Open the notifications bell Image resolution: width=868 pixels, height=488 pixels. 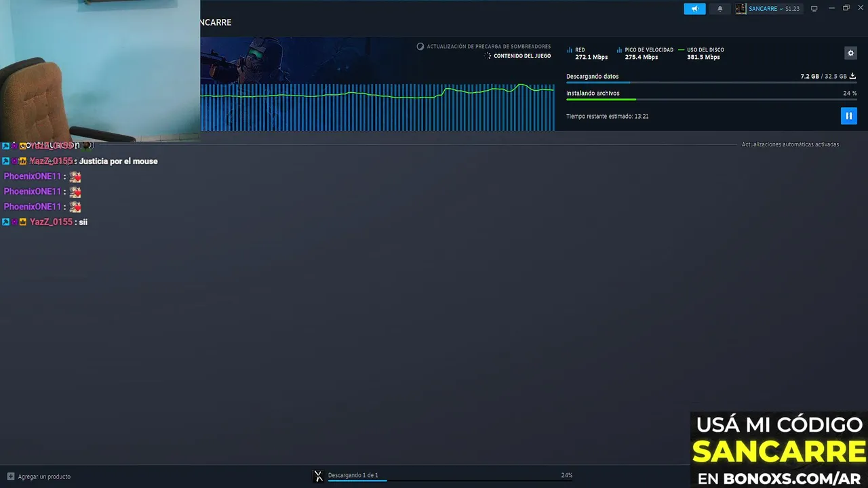click(720, 9)
